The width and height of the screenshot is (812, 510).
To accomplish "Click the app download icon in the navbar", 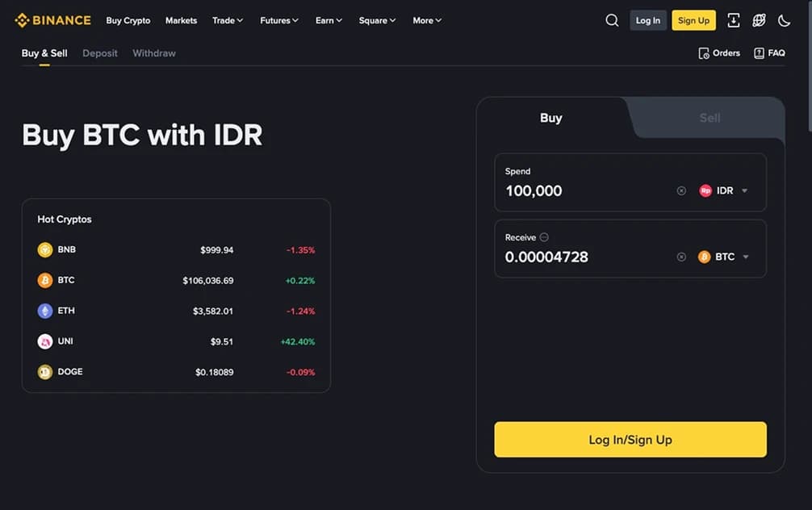I will click(733, 19).
